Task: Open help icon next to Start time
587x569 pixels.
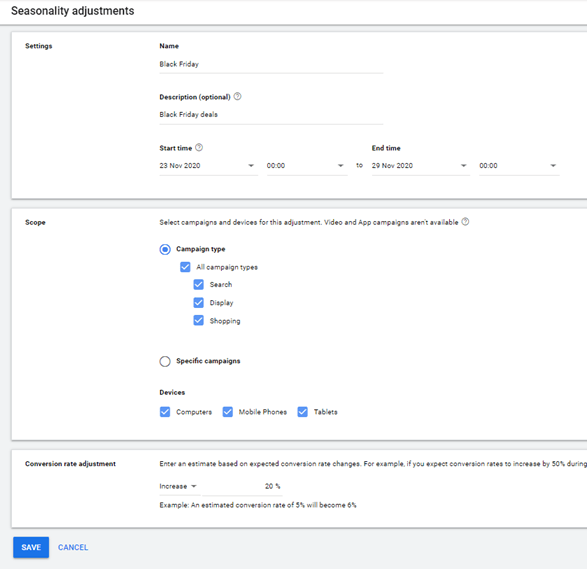Action: click(x=199, y=147)
